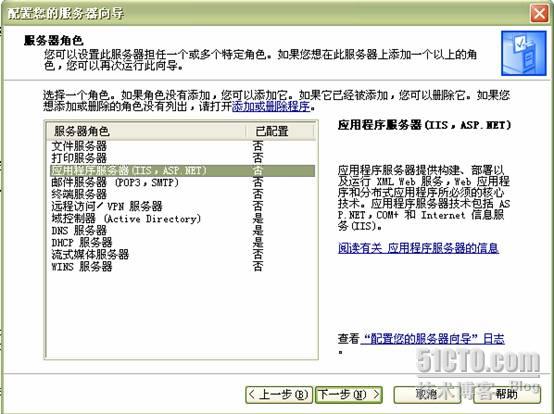
Task: Click 是 status of DHCP 服务器
Action: click(258, 242)
